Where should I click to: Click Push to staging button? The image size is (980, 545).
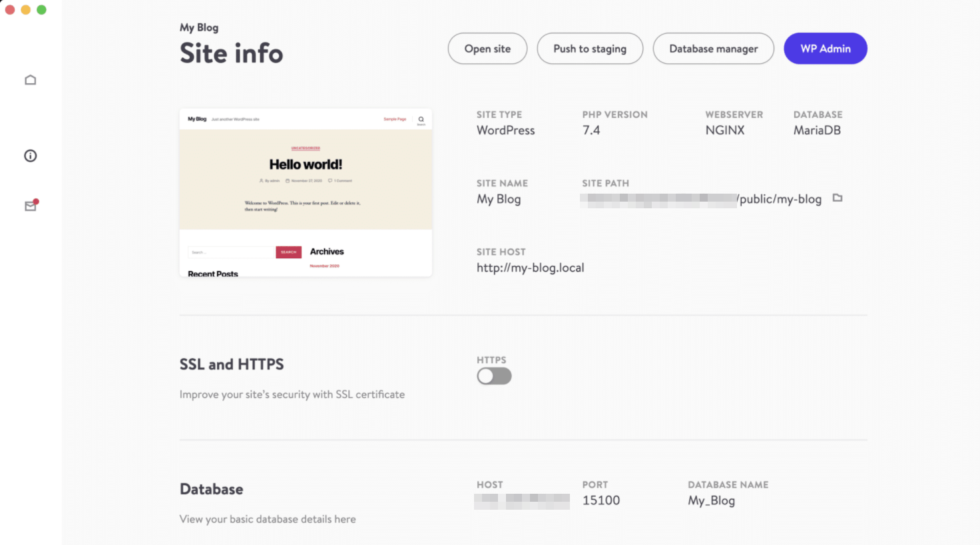click(x=590, y=49)
